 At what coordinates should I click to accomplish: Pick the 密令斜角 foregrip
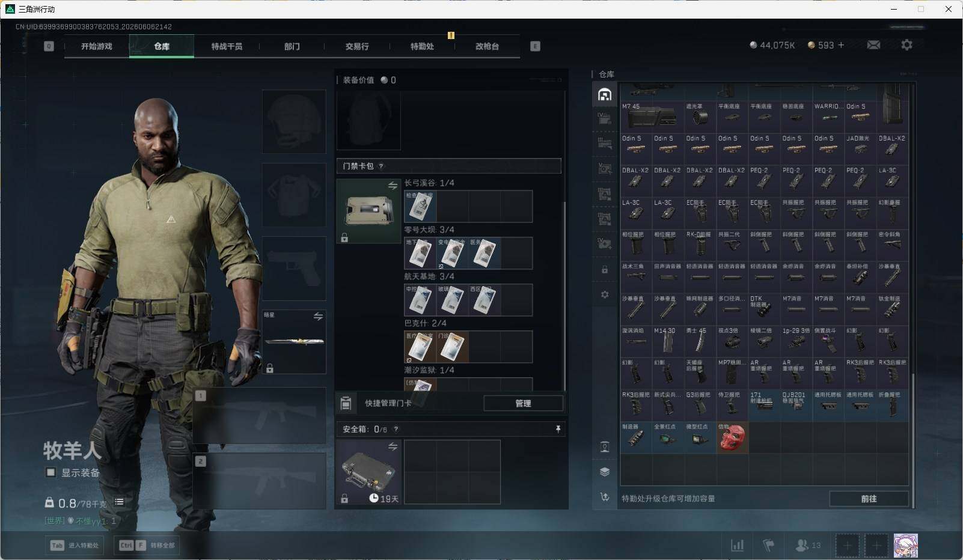pos(893,246)
